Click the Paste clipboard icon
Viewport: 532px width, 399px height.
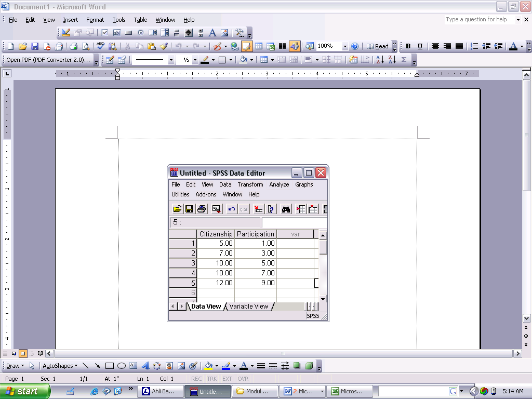151,46
